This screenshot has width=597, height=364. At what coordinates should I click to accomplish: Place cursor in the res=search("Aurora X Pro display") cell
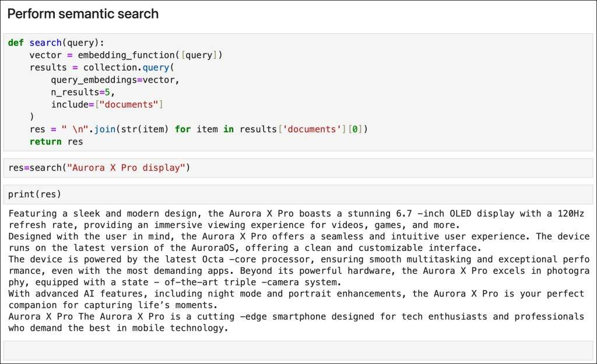[x=298, y=168]
